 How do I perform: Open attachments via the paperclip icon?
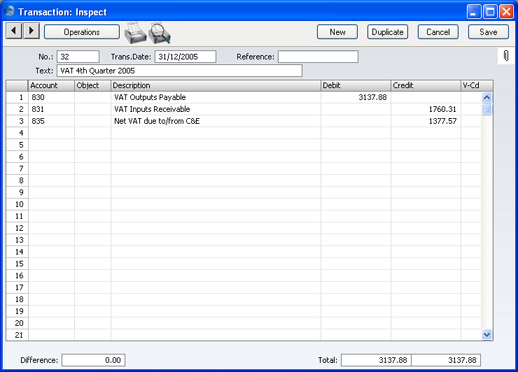click(x=506, y=56)
